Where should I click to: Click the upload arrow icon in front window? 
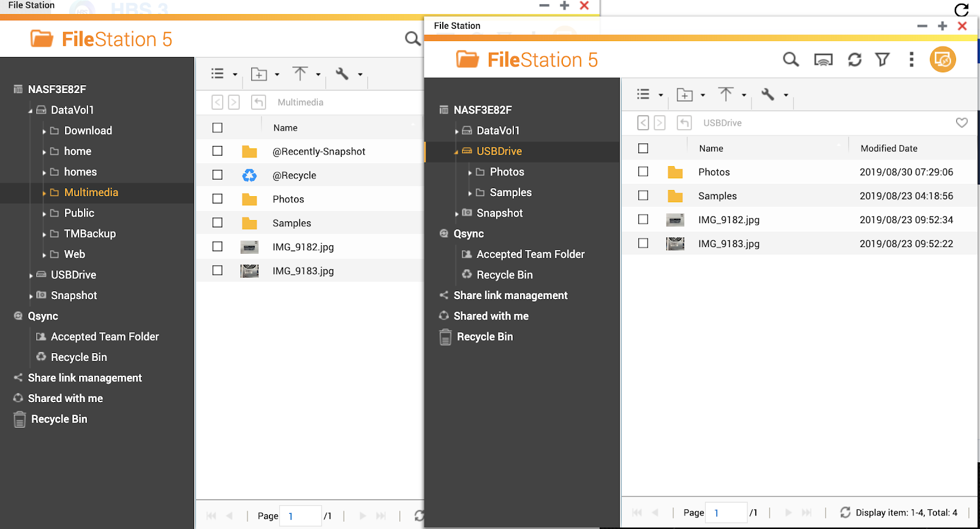click(726, 94)
